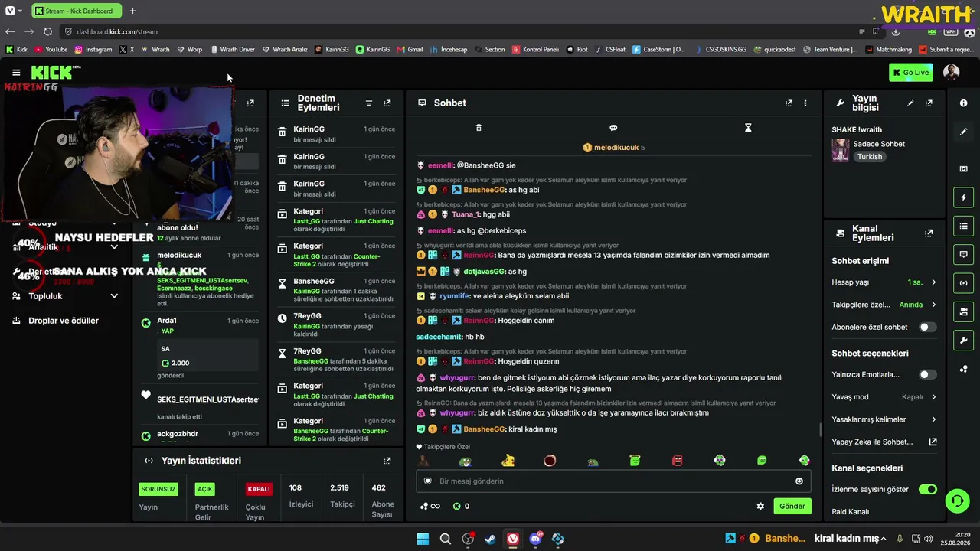Pop out the Sohbet chat panel
The height and width of the screenshot is (551, 980).
click(x=789, y=103)
